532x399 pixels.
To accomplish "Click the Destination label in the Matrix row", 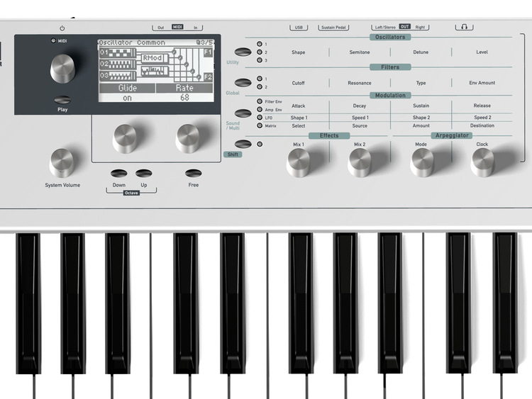I will pyautogui.click(x=482, y=125).
